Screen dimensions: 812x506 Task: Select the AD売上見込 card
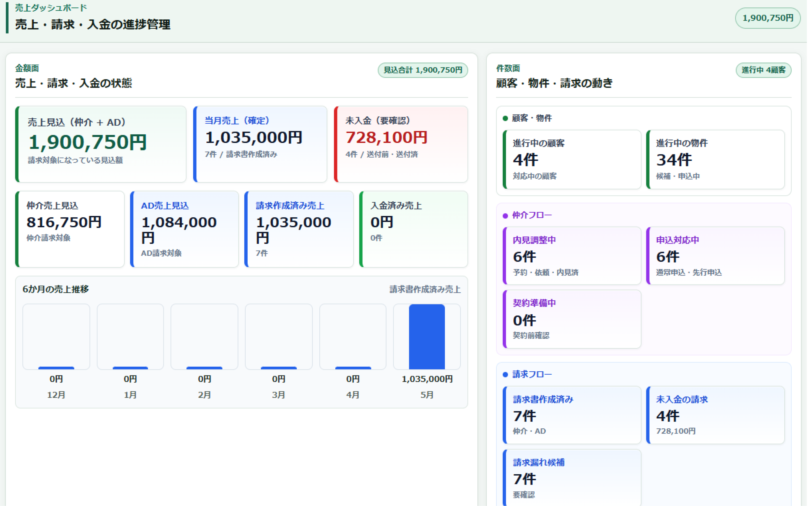coord(186,231)
